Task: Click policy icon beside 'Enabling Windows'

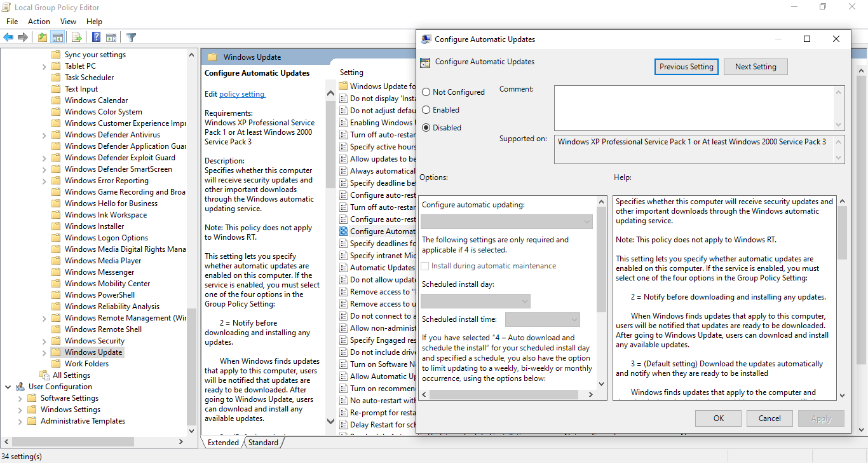Action: click(344, 123)
